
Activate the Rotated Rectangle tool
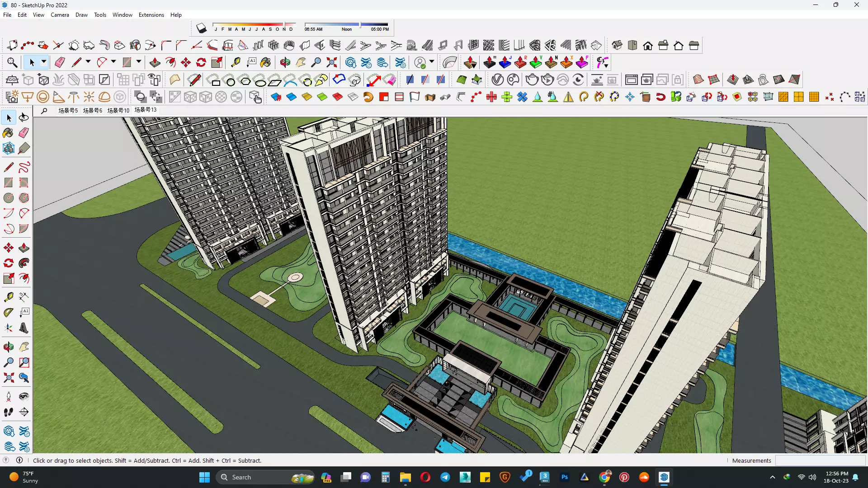point(24,183)
